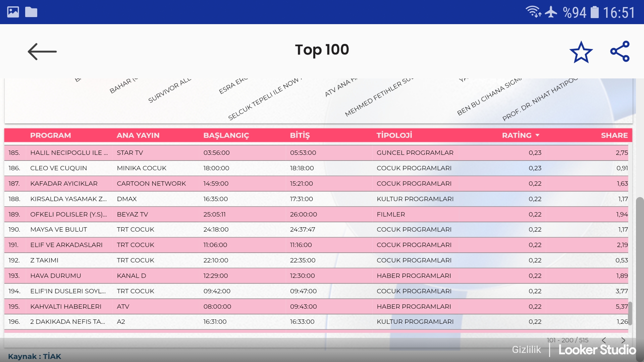Click chart label SELCUK TEPELI ILE NOW
644x362 pixels.
pyautogui.click(x=265, y=99)
